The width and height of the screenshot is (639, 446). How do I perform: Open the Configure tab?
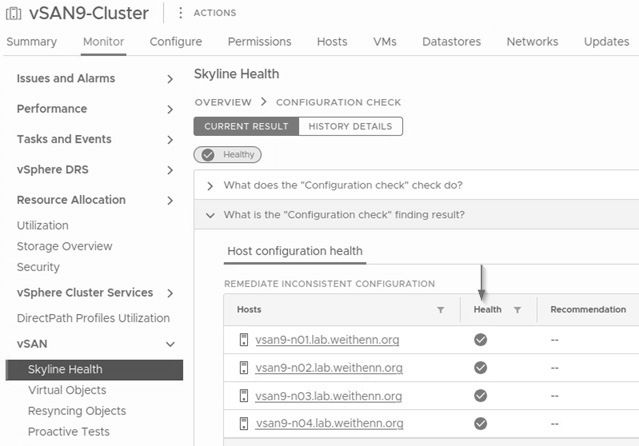click(176, 42)
